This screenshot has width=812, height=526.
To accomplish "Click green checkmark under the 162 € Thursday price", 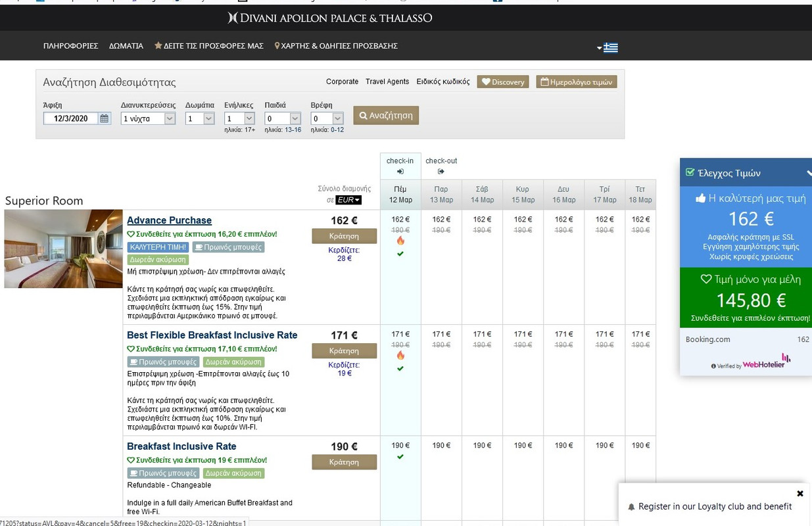I will coord(400,254).
